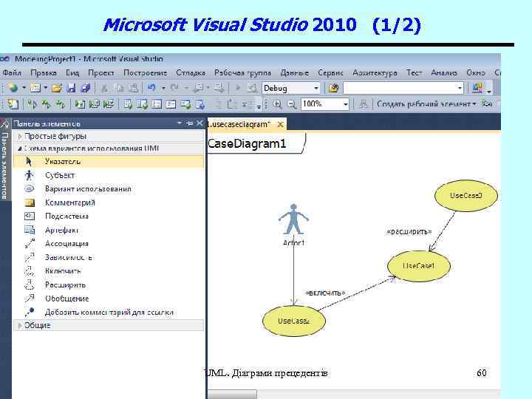Select the Подсистема toolbox item
The width and height of the screenshot is (532, 399).
coord(109,216)
